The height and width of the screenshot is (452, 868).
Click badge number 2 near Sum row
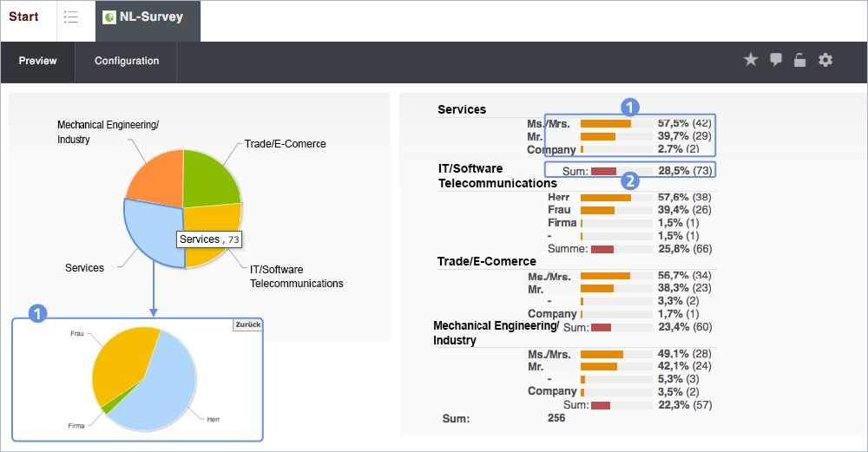(631, 181)
